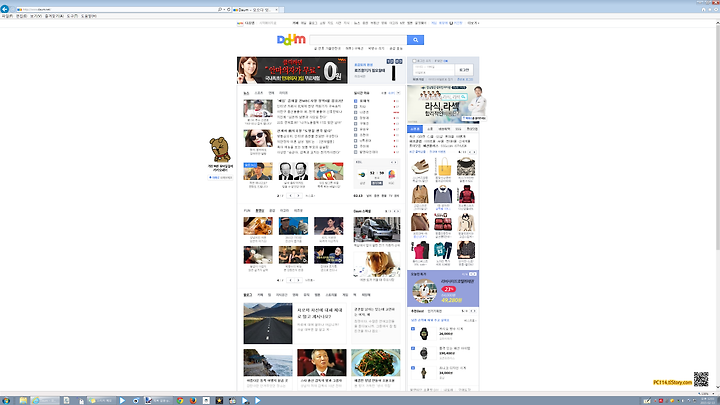Screen dimensions: 720x405
Task: Click the star icon in the taskbar
Action: click(219, 400)
